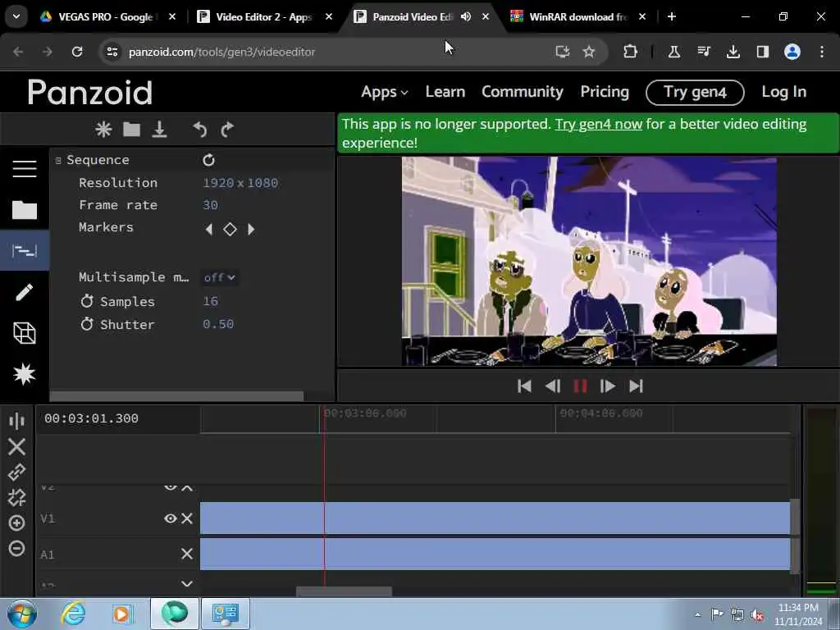This screenshot has height=630, width=840.
Task: Jump to sequence end
Action: click(x=636, y=386)
